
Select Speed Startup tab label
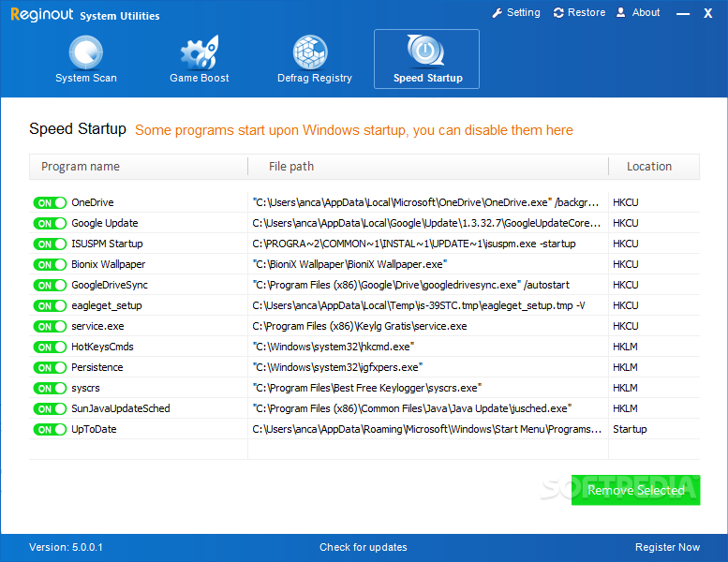click(427, 78)
